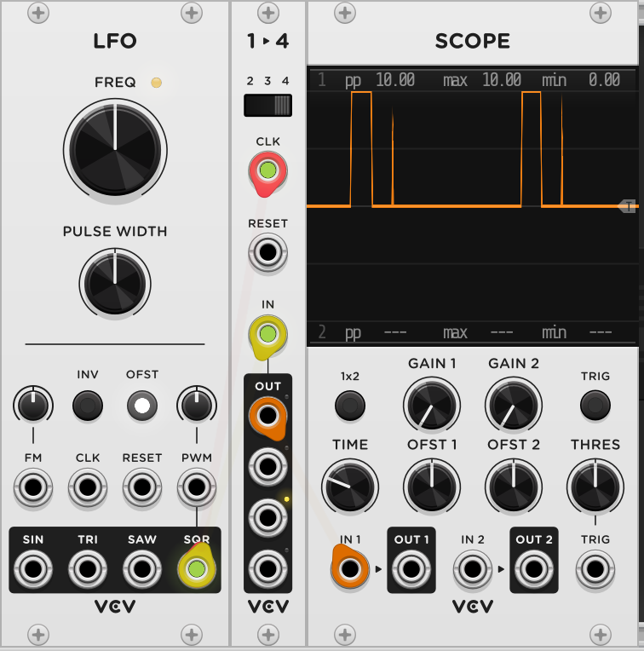Image resolution: width=644 pixels, height=651 pixels.
Task: Click the trigger threshold T marker on scope
Action: click(627, 206)
